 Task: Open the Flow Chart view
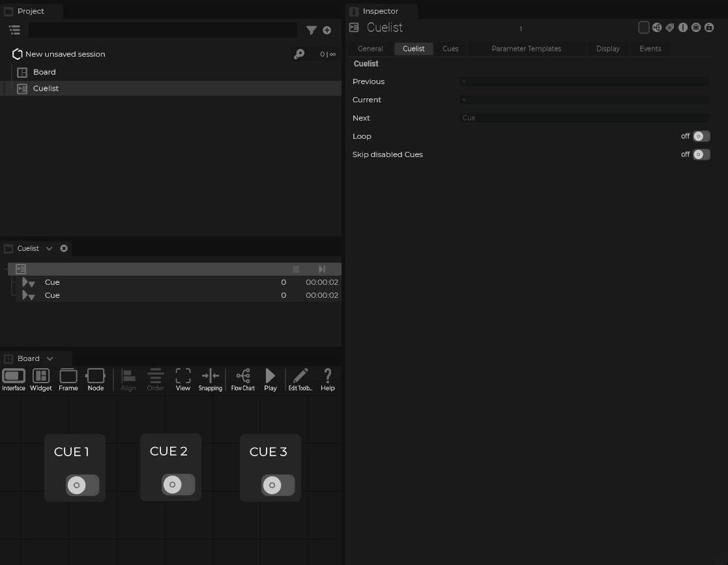[242, 379]
